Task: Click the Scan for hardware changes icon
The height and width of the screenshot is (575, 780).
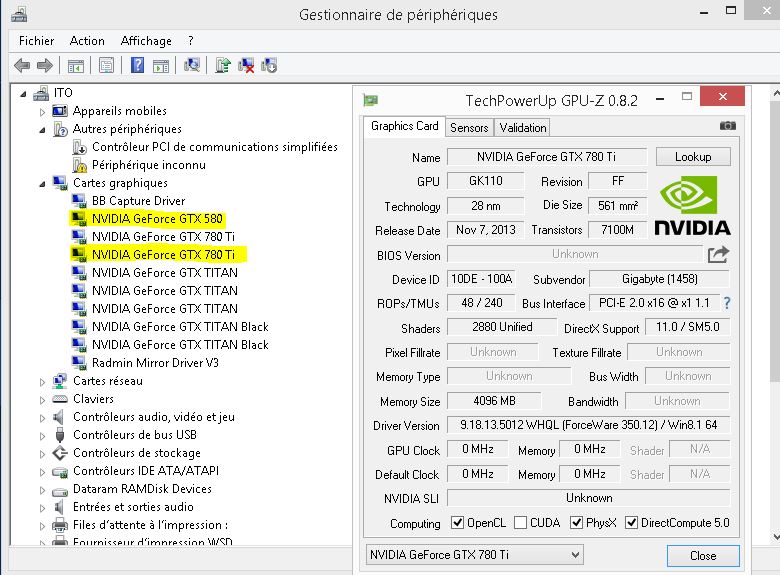Action: pos(192,65)
